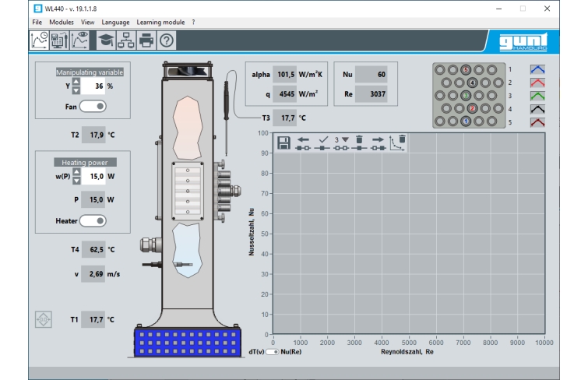Toggle the Fan switch

pos(93,105)
